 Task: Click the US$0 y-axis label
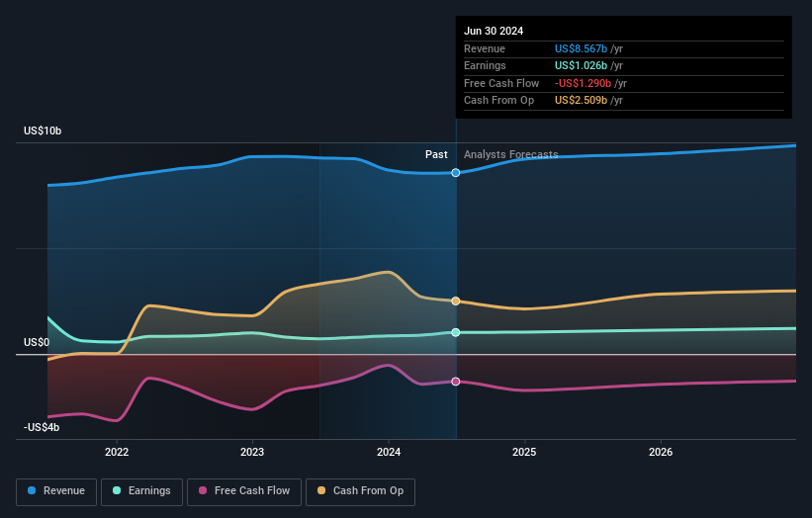click(x=37, y=343)
